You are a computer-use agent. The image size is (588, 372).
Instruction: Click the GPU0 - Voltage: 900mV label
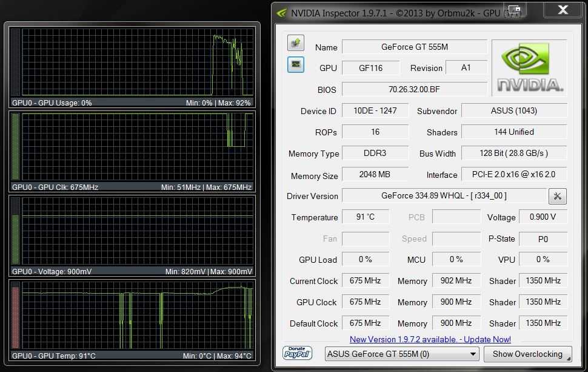click(x=52, y=271)
